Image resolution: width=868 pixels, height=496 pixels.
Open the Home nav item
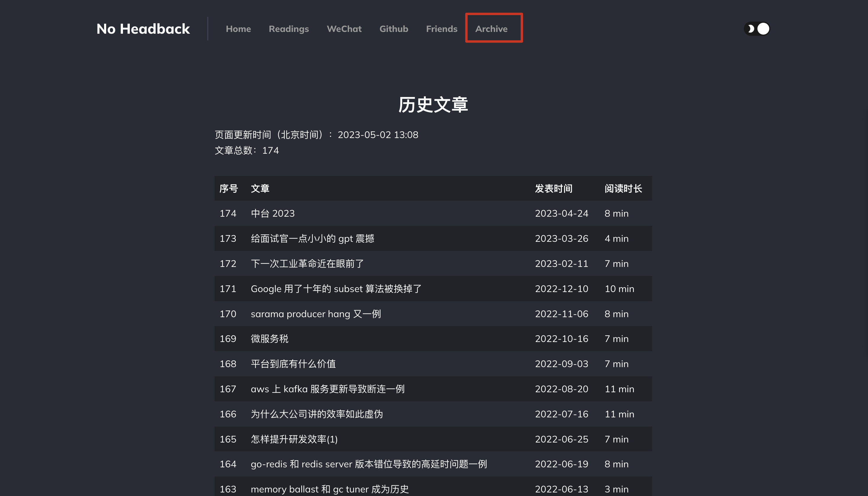click(x=238, y=29)
